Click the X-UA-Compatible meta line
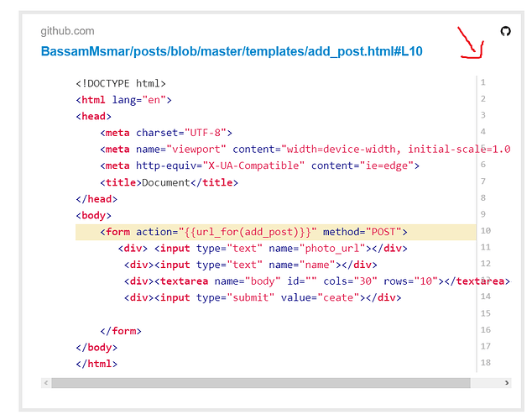 260,165
